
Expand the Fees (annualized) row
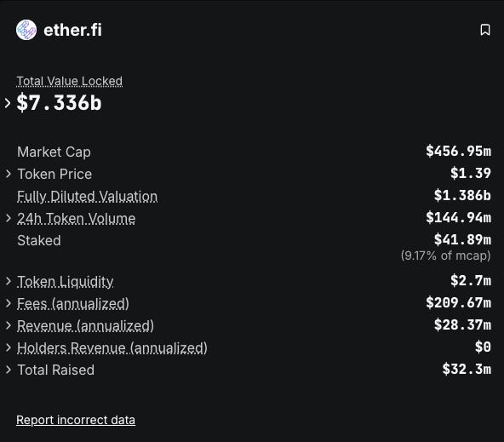point(9,303)
